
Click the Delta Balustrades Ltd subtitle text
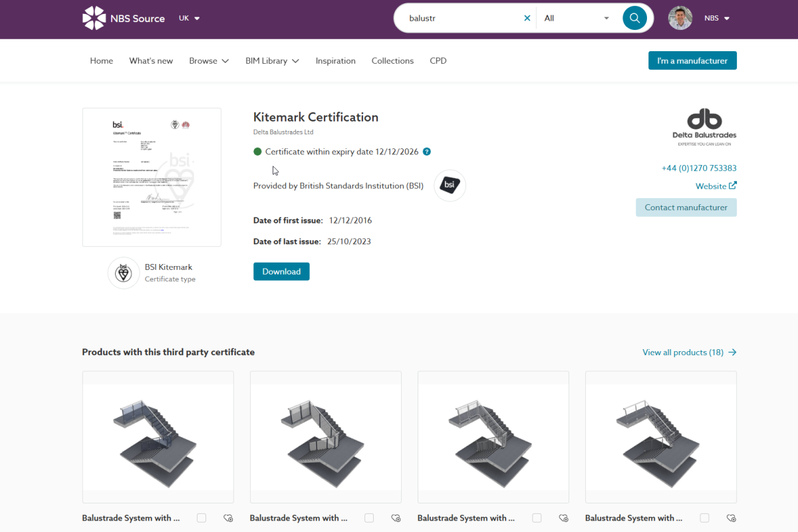[x=283, y=132]
